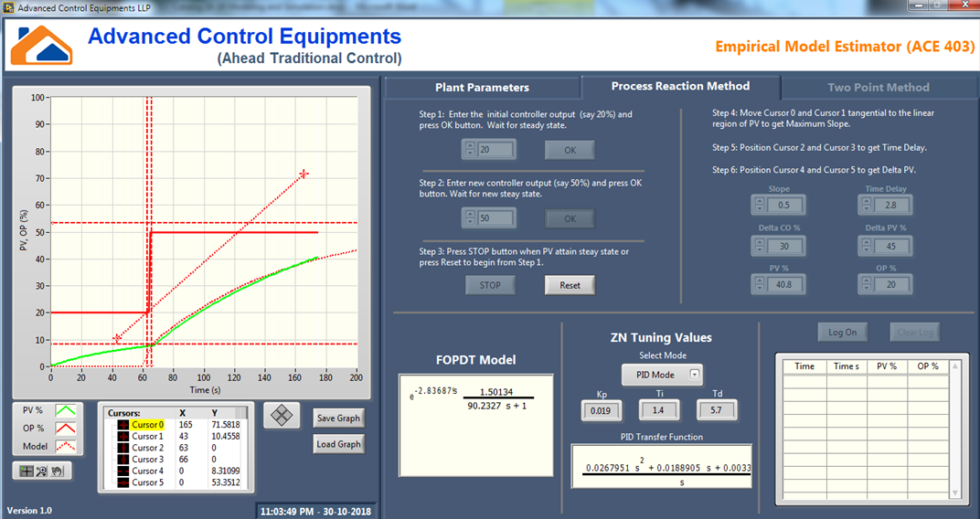This screenshot has width=980, height=519.
Task: Click the FOPDT model transfer function display
Action: (x=475, y=425)
